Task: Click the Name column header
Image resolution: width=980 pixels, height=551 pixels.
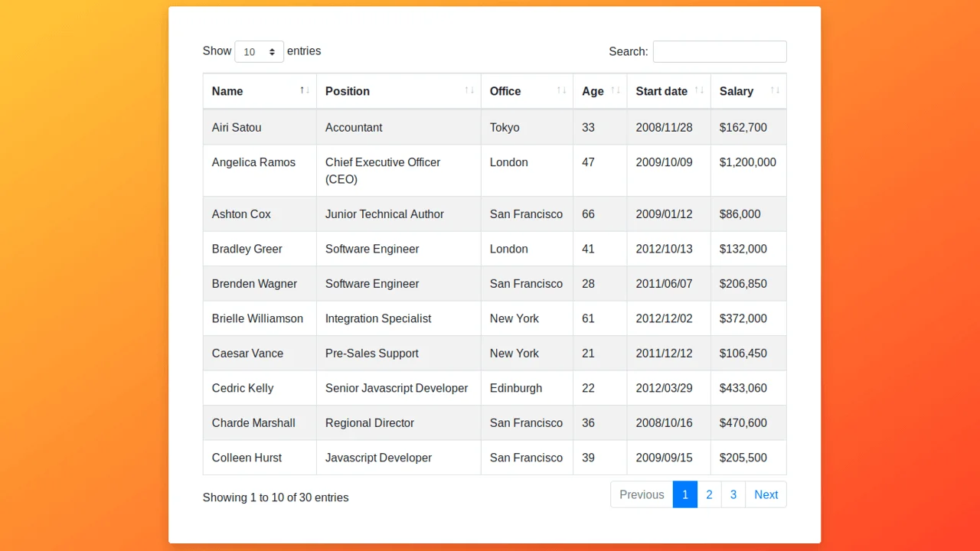Action: click(x=227, y=90)
